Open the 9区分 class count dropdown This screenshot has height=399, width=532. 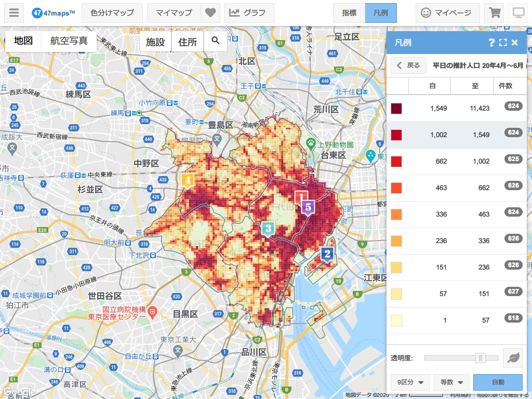(x=409, y=382)
